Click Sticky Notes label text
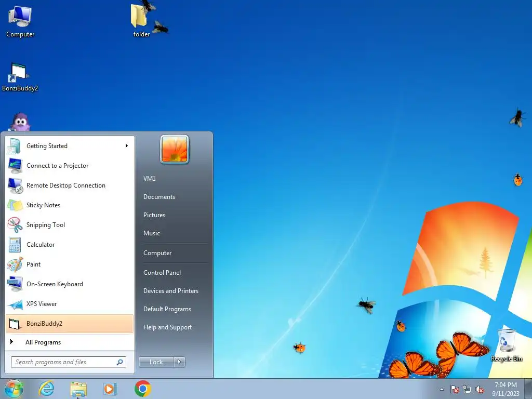 (x=44, y=205)
